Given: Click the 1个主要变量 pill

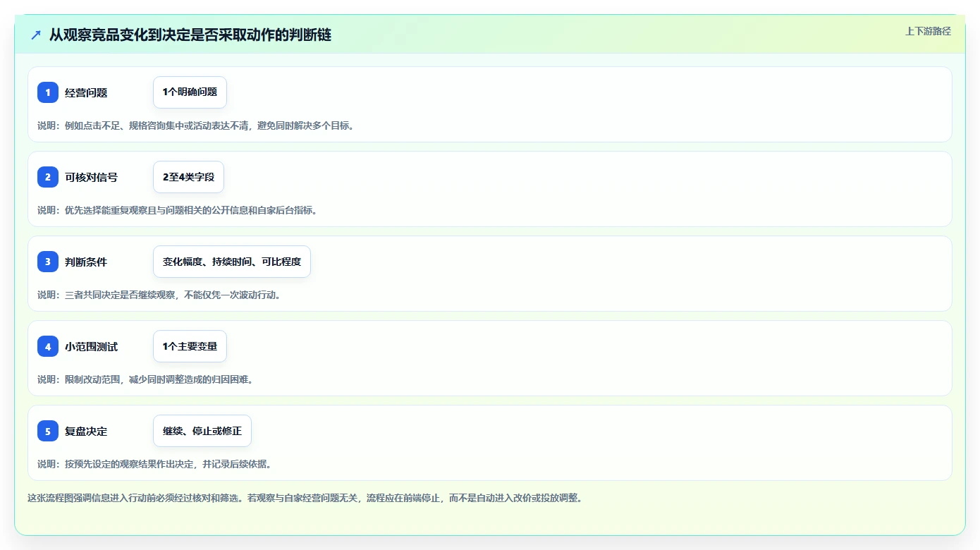Looking at the screenshot, I should coord(190,346).
